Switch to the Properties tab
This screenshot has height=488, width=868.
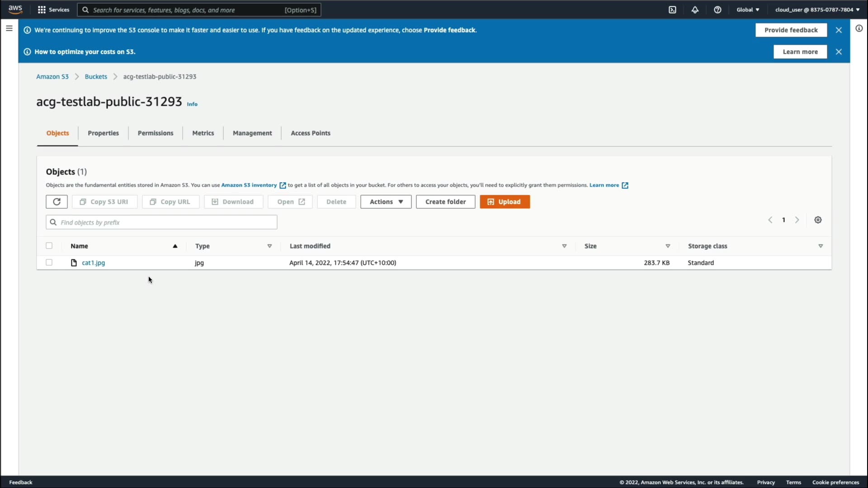point(103,133)
